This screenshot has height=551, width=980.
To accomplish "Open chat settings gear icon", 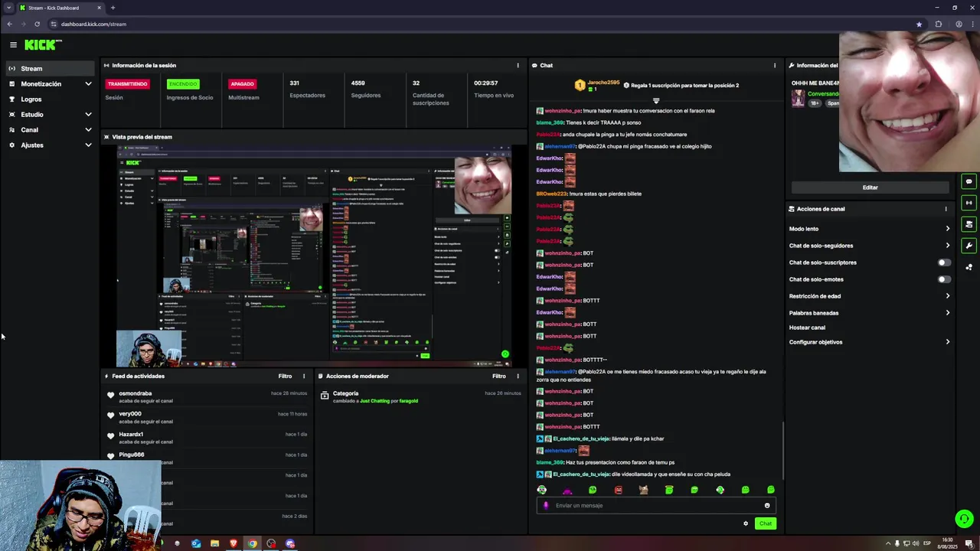I will [746, 523].
